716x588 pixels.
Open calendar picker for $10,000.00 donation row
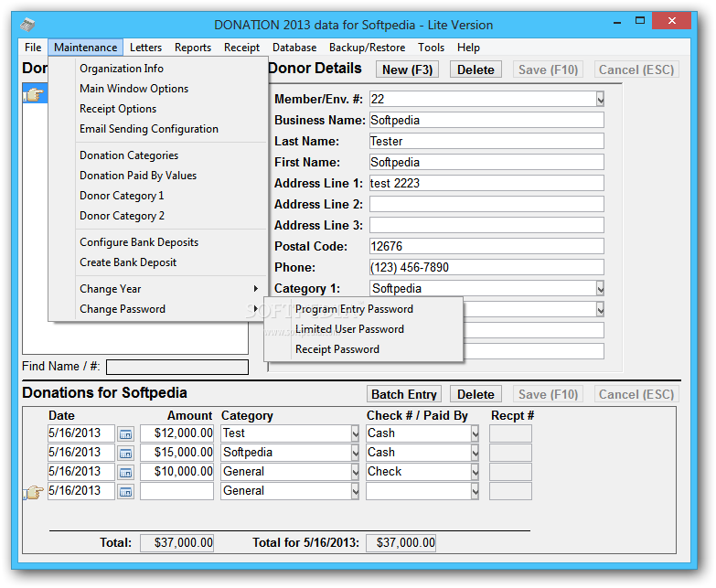125,473
